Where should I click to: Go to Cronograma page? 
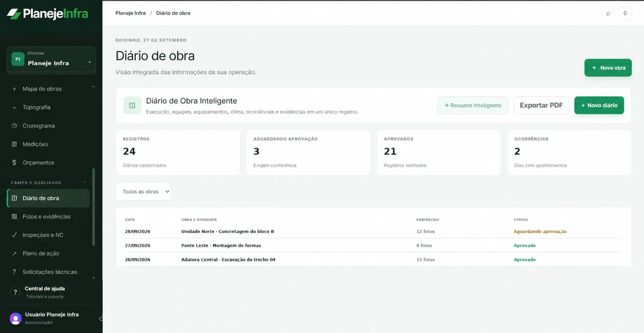point(49,126)
